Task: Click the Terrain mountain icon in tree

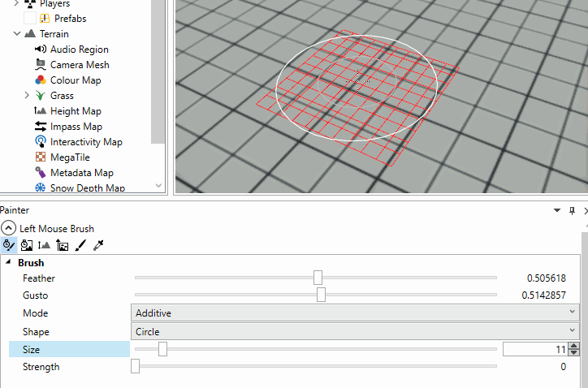Action: (30, 34)
